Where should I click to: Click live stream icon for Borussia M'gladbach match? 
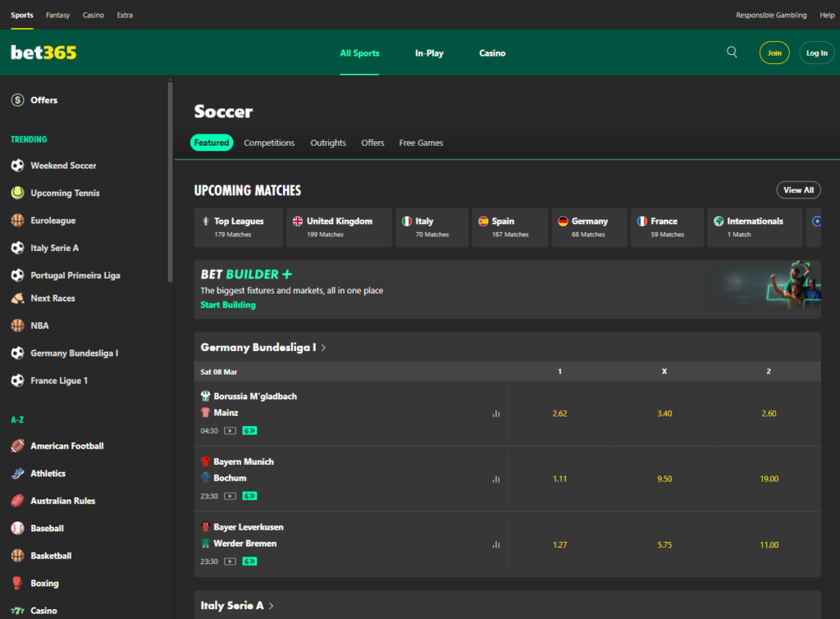(x=231, y=430)
